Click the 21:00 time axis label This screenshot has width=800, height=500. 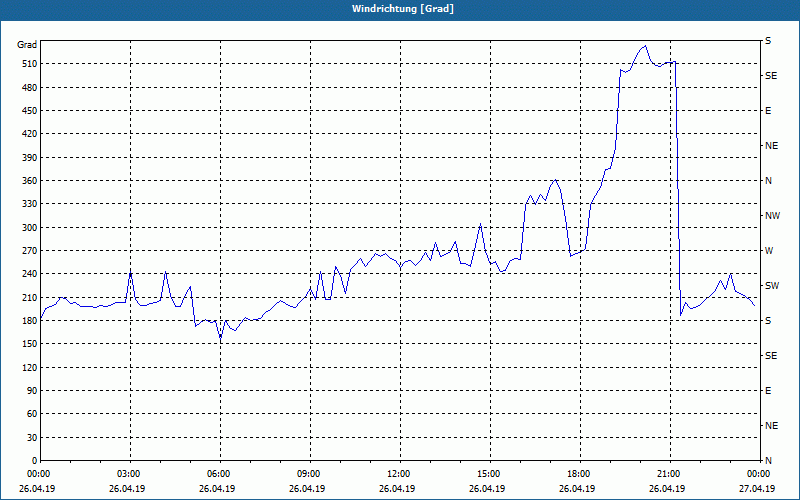(x=670, y=474)
